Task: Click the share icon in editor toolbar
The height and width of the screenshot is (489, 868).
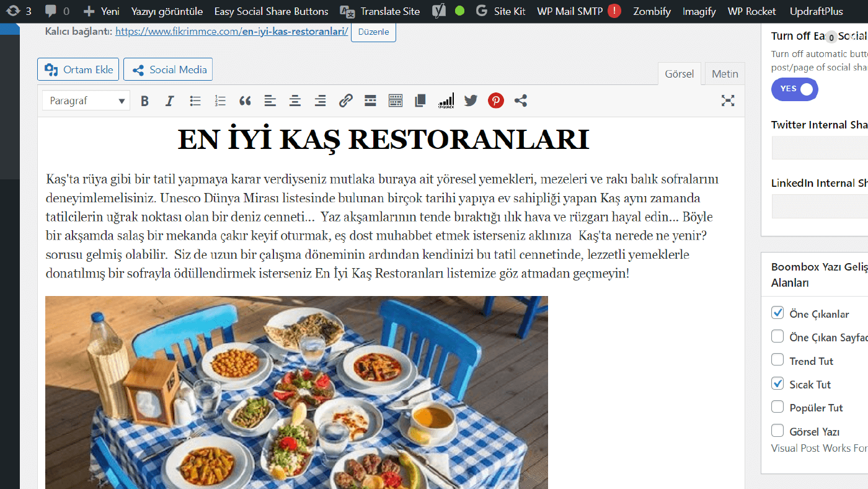Action: click(521, 101)
